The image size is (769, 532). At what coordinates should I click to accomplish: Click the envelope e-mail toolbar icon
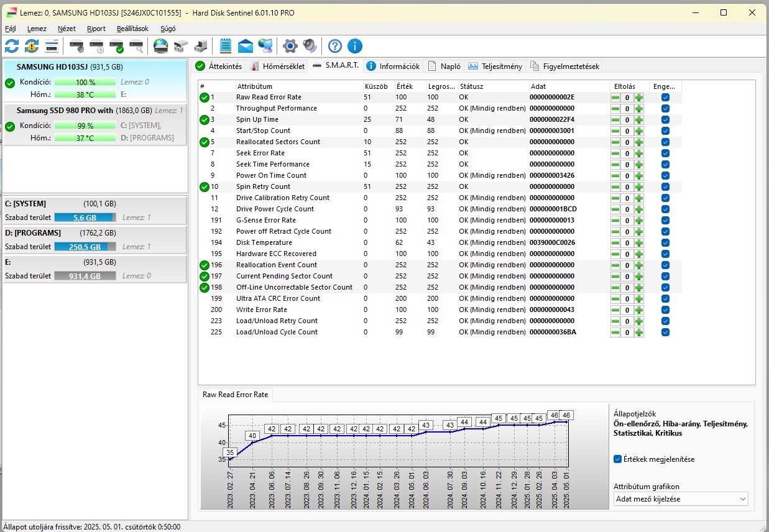(x=246, y=46)
